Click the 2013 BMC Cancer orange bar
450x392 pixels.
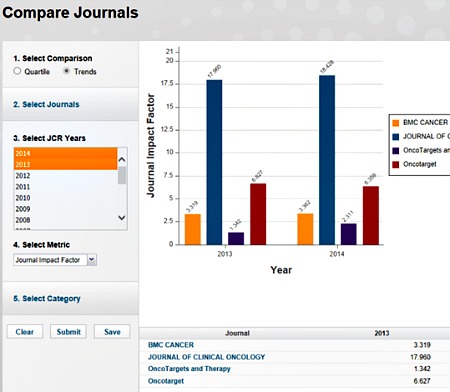(x=193, y=229)
